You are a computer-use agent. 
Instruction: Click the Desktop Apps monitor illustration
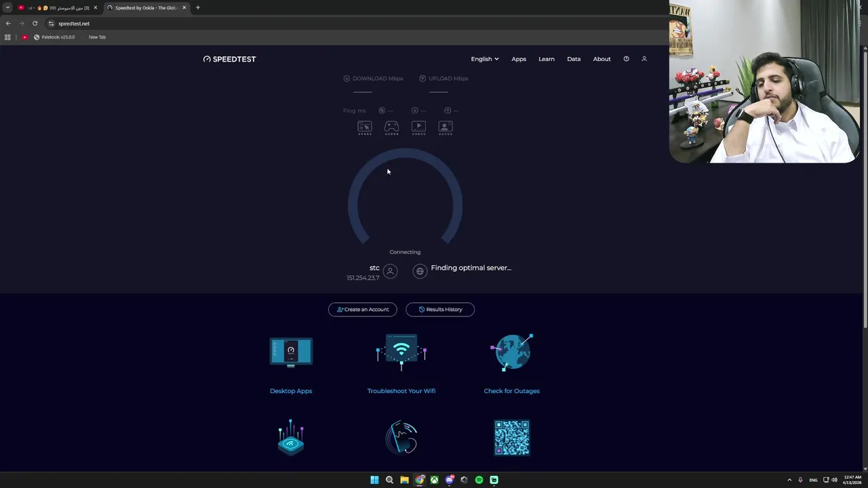tap(291, 352)
